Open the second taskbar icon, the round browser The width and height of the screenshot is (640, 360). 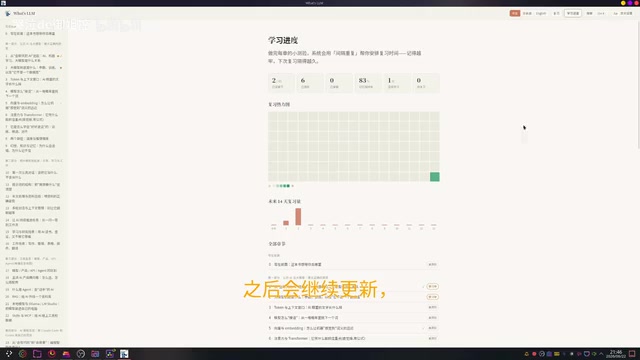[23, 354]
